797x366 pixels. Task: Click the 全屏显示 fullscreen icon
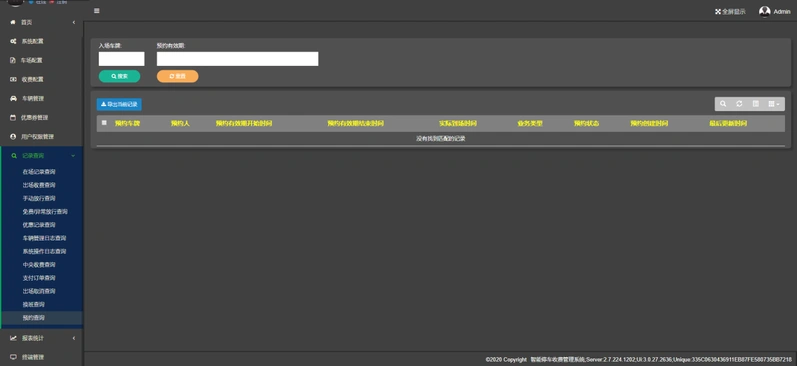(x=718, y=12)
